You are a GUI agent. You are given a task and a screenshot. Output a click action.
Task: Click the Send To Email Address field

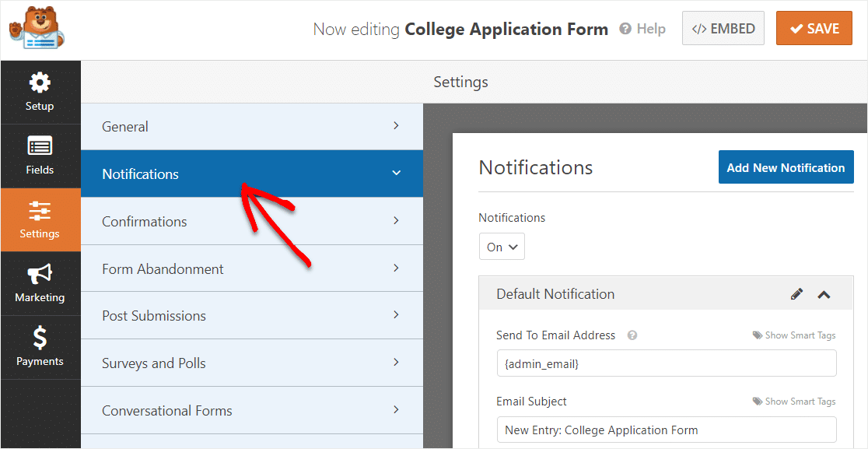(667, 363)
